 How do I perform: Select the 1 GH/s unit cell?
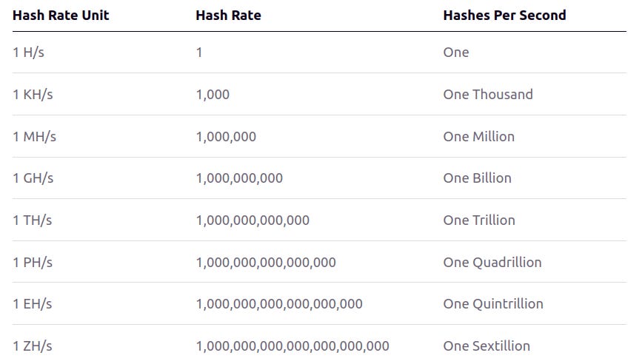click(33, 178)
